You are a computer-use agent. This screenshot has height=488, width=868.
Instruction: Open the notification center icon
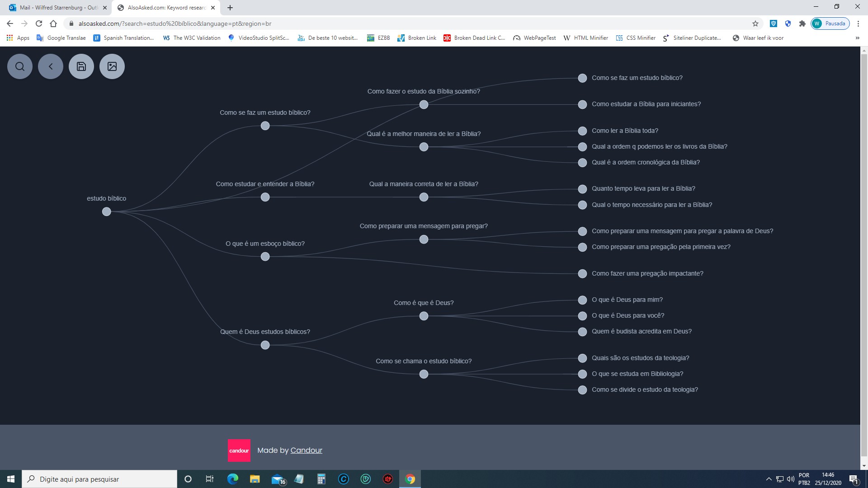click(854, 479)
